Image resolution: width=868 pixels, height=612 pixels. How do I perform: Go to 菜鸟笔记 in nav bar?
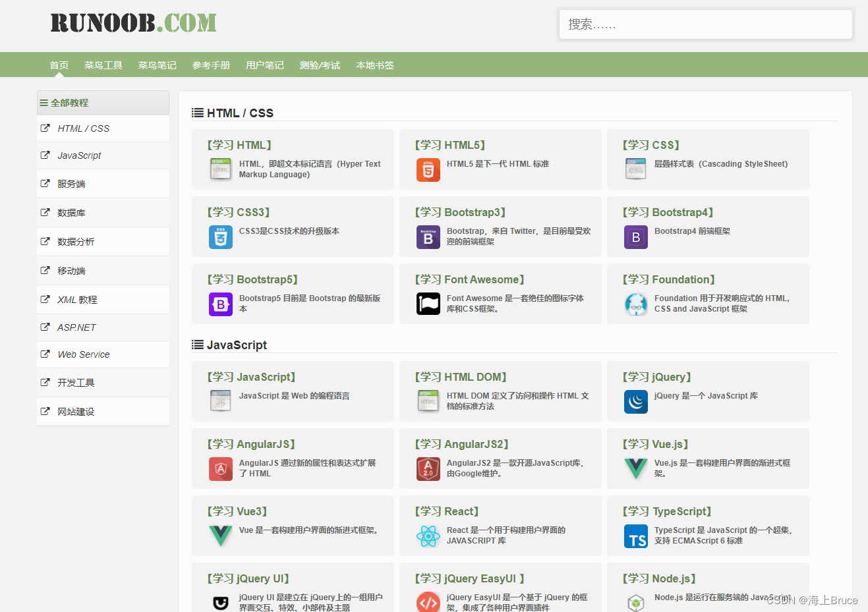158,65
